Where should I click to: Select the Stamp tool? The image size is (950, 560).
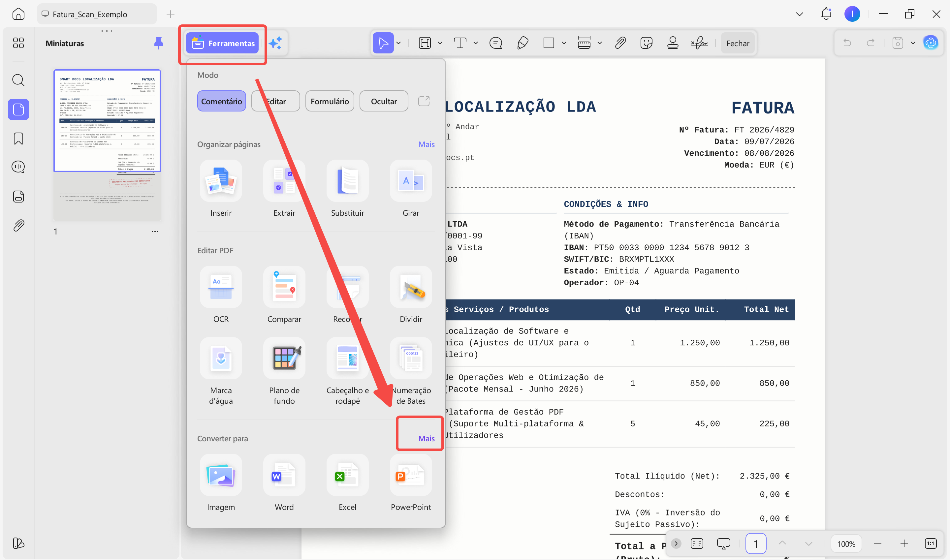pyautogui.click(x=673, y=43)
